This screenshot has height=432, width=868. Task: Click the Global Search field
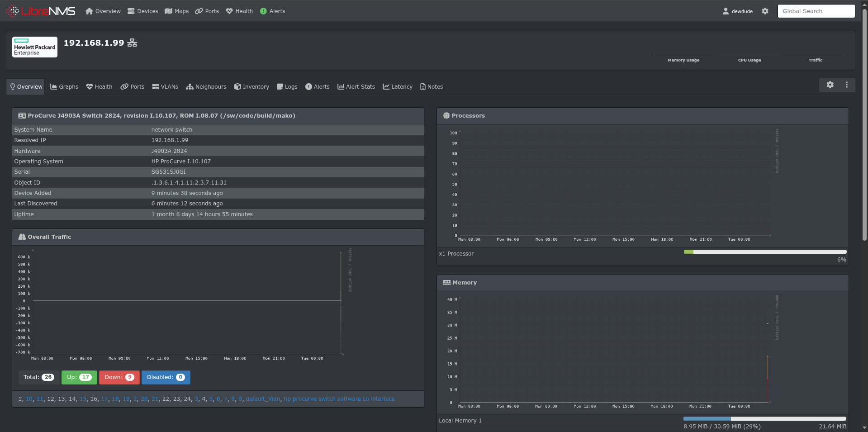[816, 11]
